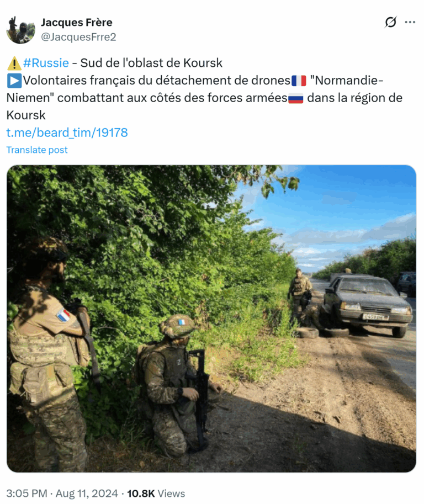Screen dimensions: 424x504
Task: Open the three-dot more options menu
Action: point(410,22)
